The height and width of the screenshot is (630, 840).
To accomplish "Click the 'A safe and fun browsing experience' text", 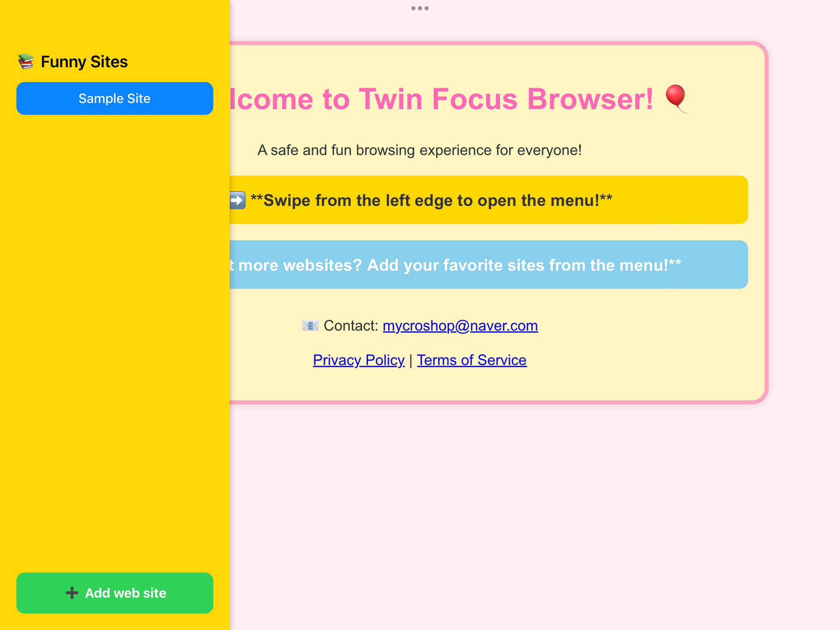I will pyautogui.click(x=420, y=150).
